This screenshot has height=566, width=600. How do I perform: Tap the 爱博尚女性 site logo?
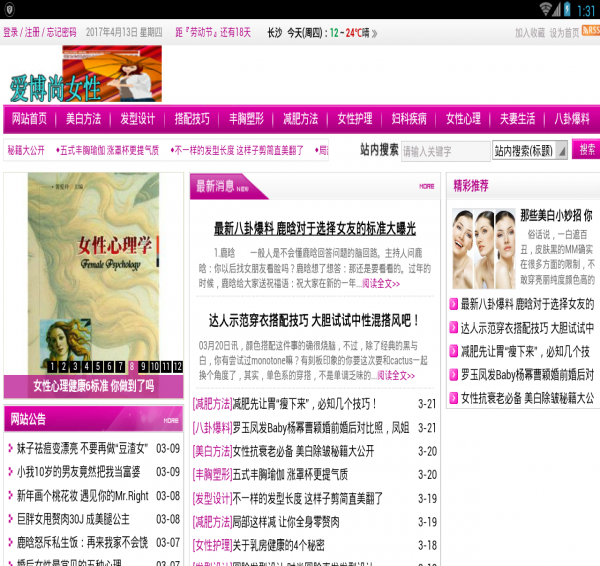85,74
